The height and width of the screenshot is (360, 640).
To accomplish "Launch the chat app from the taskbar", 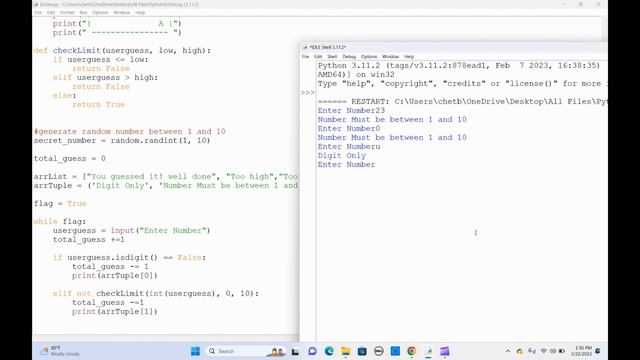I will [x=312, y=351].
